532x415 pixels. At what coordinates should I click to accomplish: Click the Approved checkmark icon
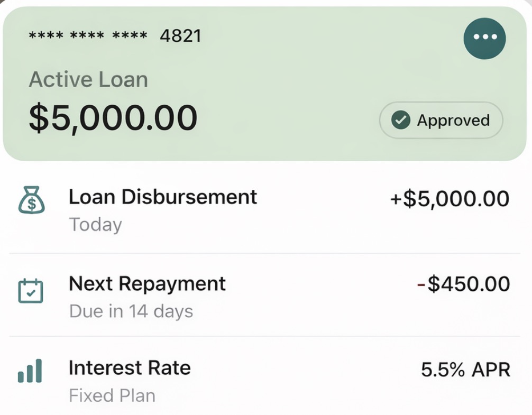pyautogui.click(x=401, y=120)
